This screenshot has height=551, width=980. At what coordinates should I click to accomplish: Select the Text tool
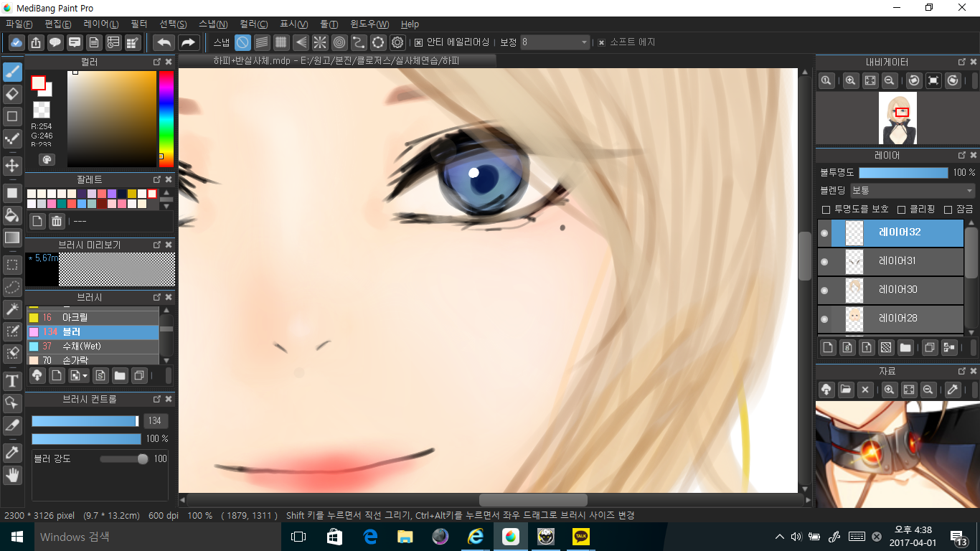[12, 381]
